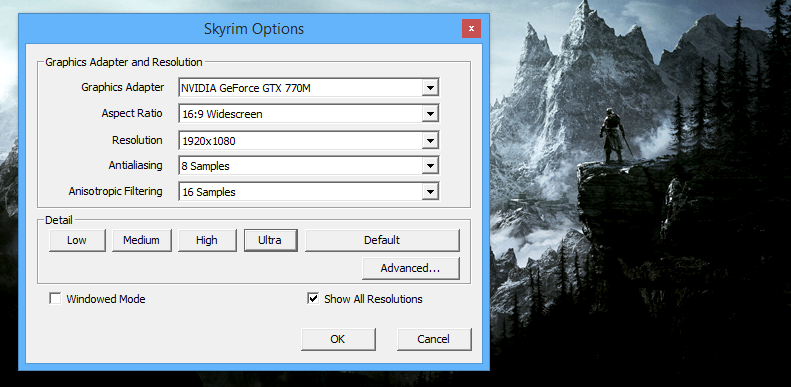This screenshot has width=791, height=387.
Task: Select the Ultra detail preset
Action: pyautogui.click(x=270, y=240)
